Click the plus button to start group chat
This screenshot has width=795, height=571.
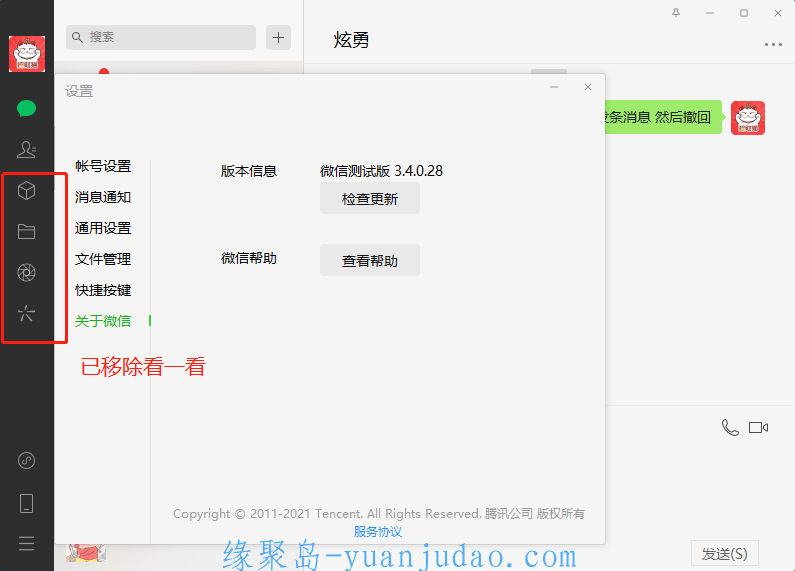[x=278, y=38]
